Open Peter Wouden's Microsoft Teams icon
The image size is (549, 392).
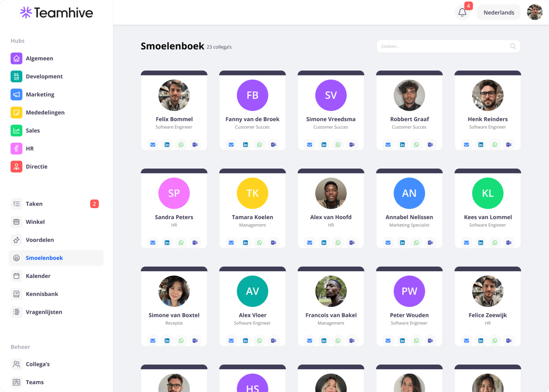coord(431,341)
